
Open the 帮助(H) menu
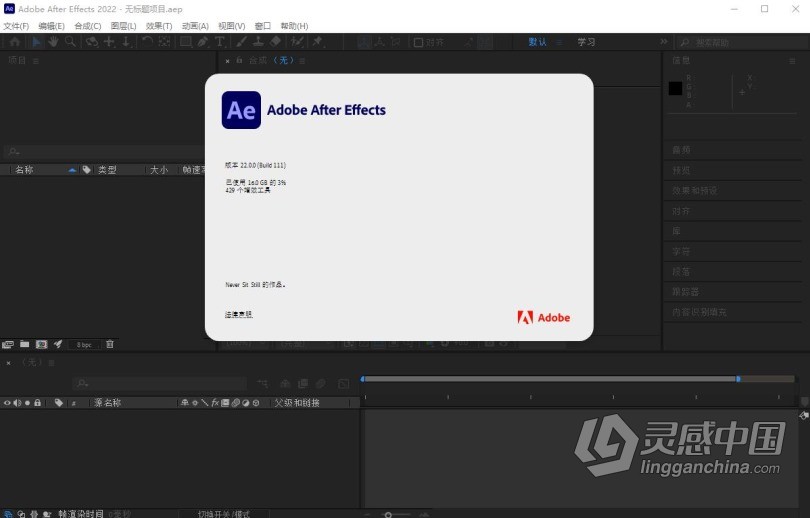click(x=294, y=26)
